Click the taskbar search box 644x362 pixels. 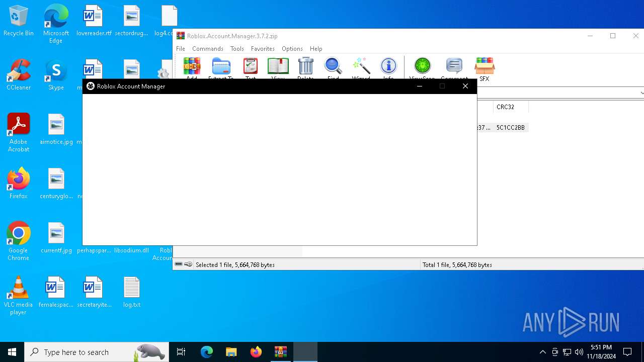(x=96, y=352)
